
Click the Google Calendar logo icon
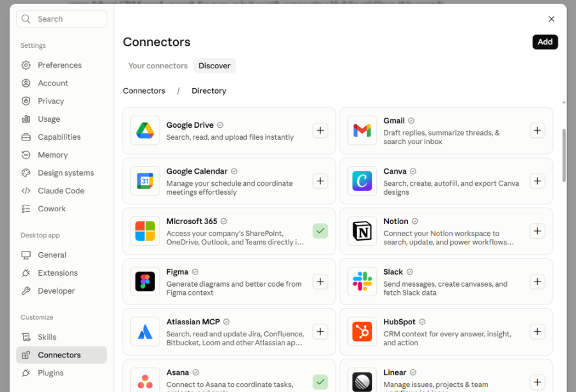coord(145,181)
